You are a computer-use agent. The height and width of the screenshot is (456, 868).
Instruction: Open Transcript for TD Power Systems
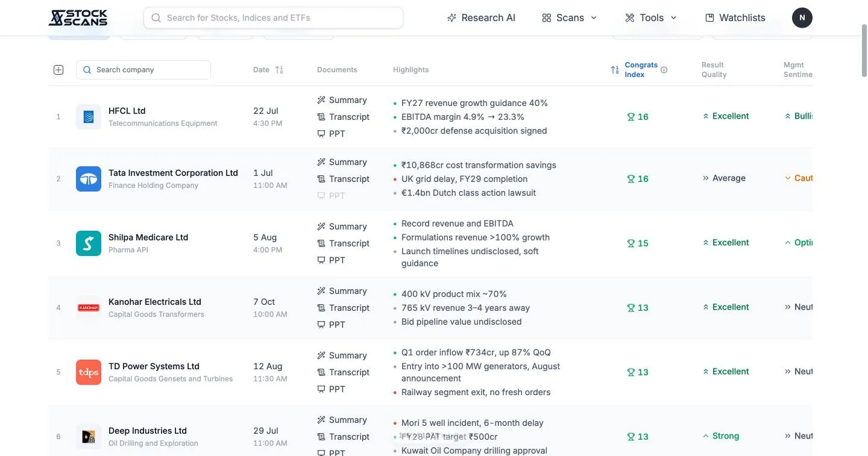343,372
